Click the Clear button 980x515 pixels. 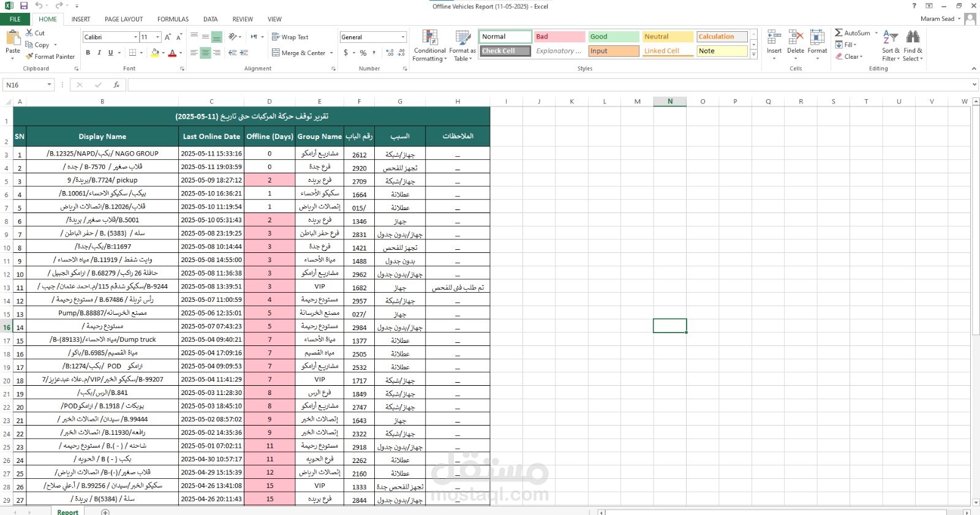[x=849, y=56]
